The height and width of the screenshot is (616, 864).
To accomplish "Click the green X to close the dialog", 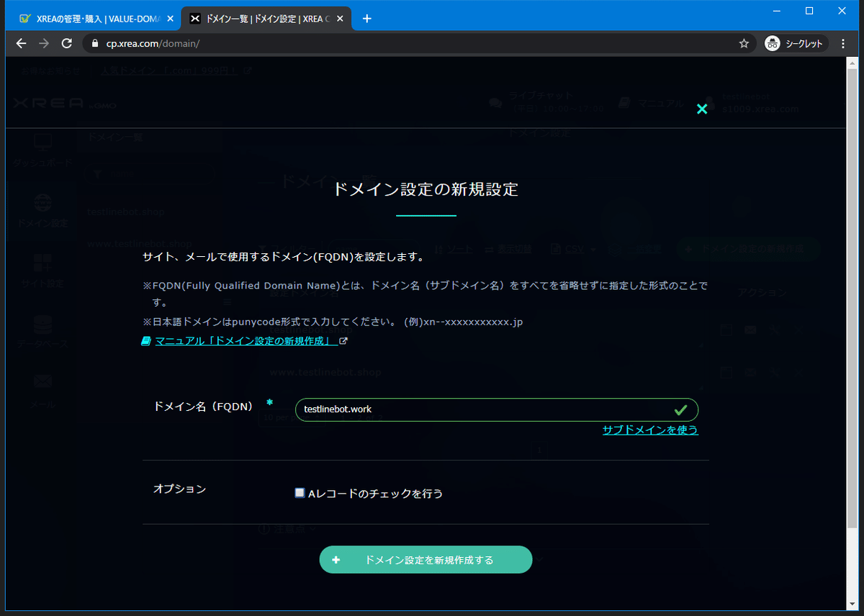I will coord(702,109).
